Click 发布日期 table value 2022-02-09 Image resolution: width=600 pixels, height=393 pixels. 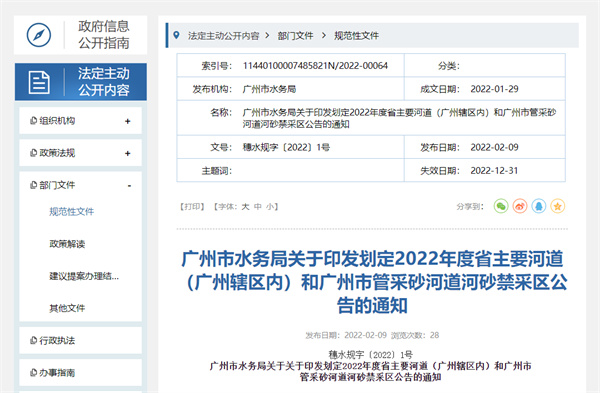point(494,147)
